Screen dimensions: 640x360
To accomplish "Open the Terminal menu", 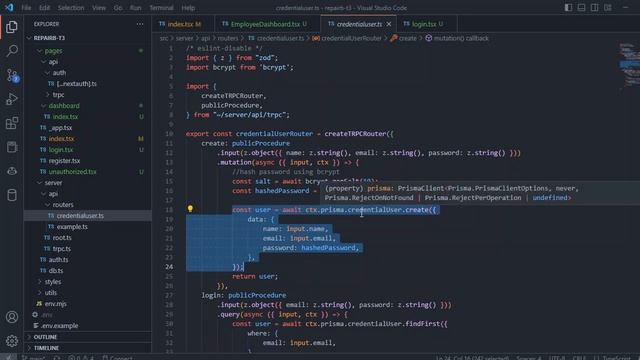I will click(161, 8).
